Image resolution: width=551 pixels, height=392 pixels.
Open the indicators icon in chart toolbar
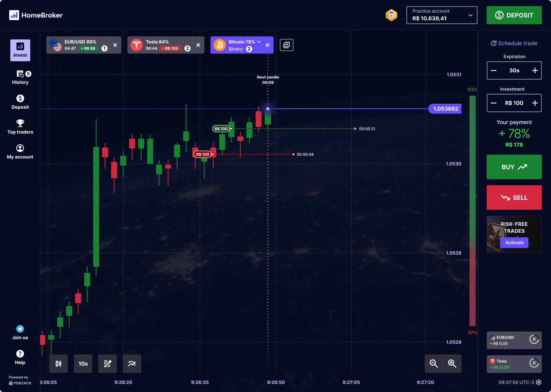[x=132, y=364]
